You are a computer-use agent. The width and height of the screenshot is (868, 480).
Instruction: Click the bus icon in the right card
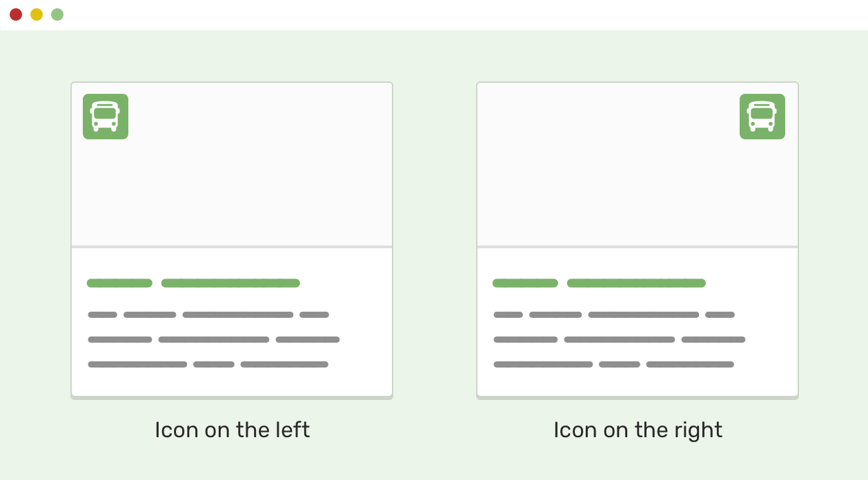coord(762,117)
